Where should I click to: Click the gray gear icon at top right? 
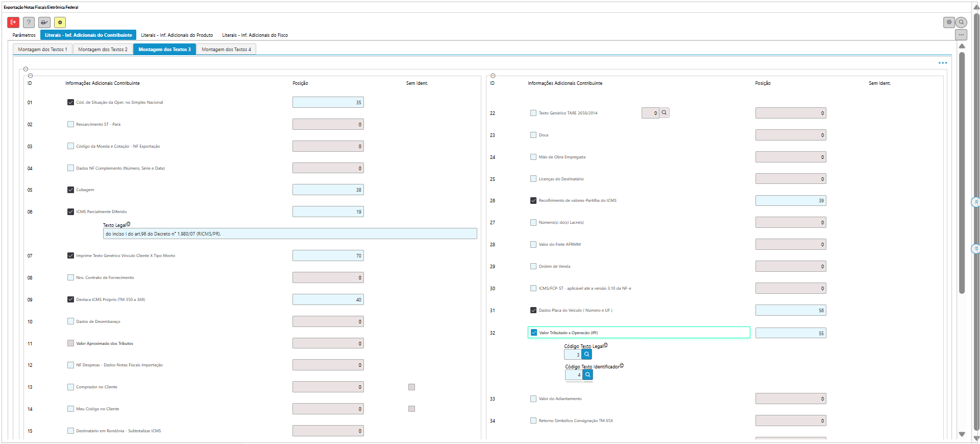[949, 22]
